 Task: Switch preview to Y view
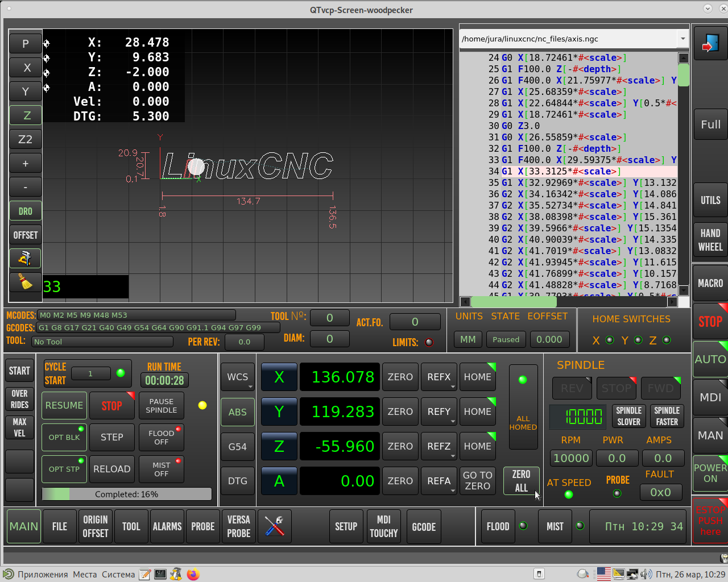25,92
